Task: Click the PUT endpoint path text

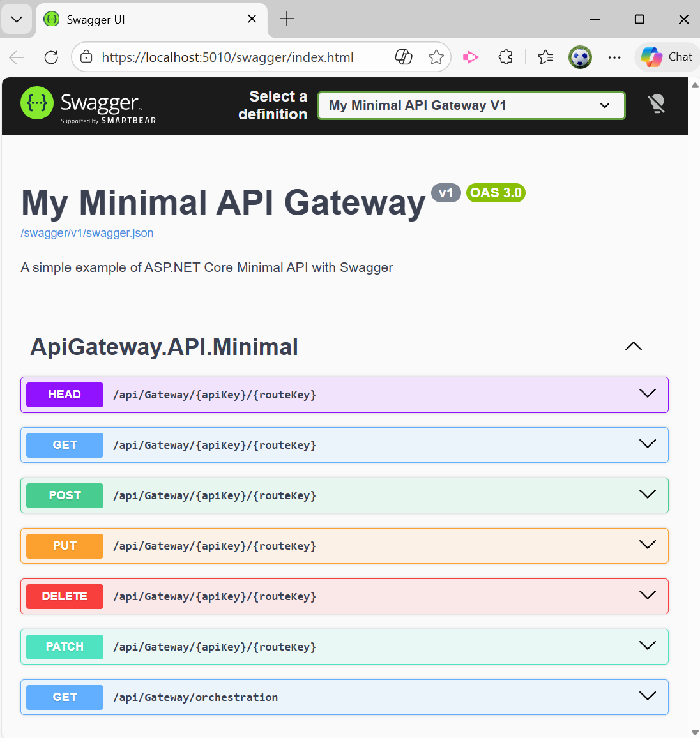Action: click(215, 546)
